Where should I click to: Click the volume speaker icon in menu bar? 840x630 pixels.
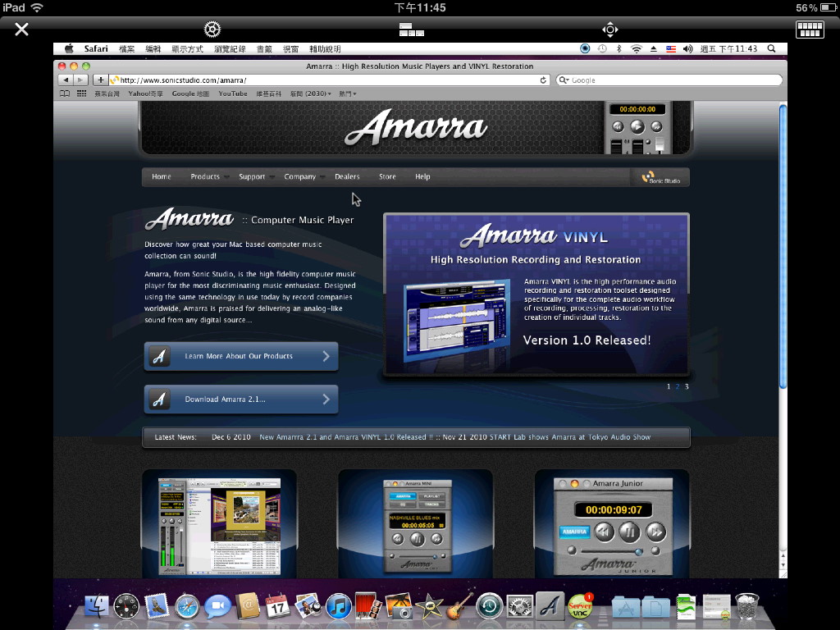688,48
